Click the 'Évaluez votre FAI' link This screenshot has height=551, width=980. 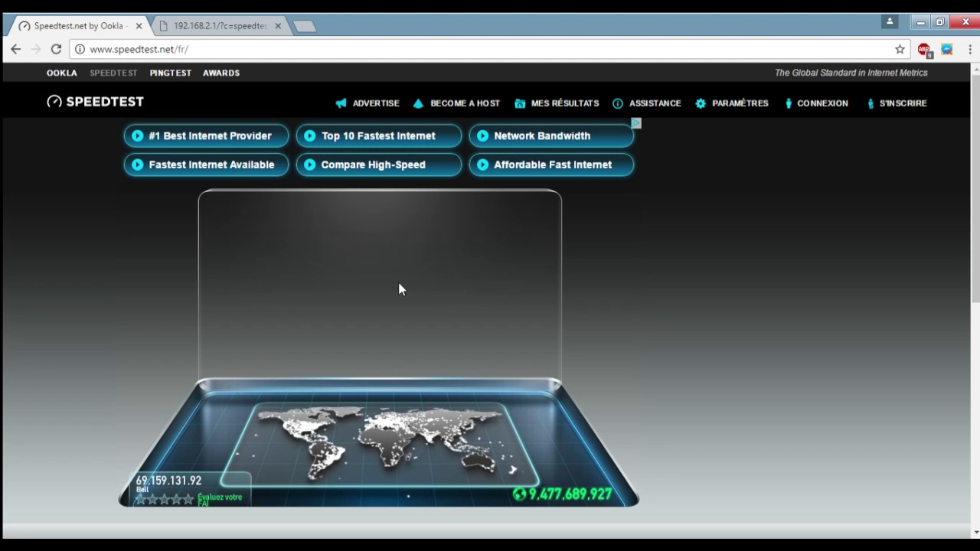pyautogui.click(x=220, y=499)
